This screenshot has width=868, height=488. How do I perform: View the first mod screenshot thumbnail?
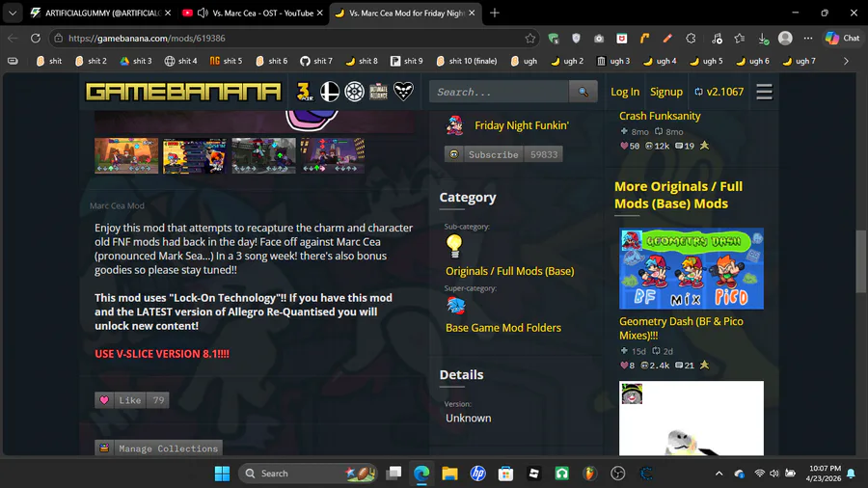coord(126,155)
